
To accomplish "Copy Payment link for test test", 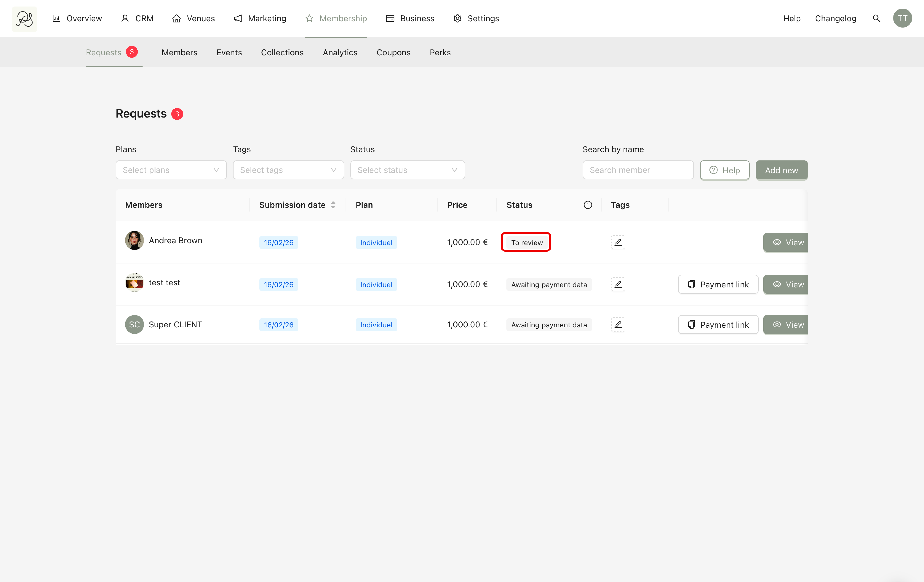I will [x=718, y=284].
